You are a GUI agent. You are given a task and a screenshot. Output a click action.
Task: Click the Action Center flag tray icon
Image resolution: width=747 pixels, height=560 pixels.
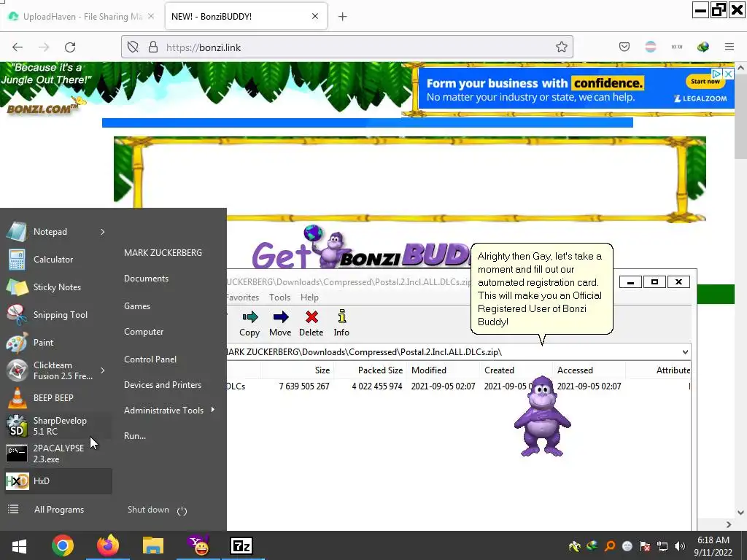(645, 546)
